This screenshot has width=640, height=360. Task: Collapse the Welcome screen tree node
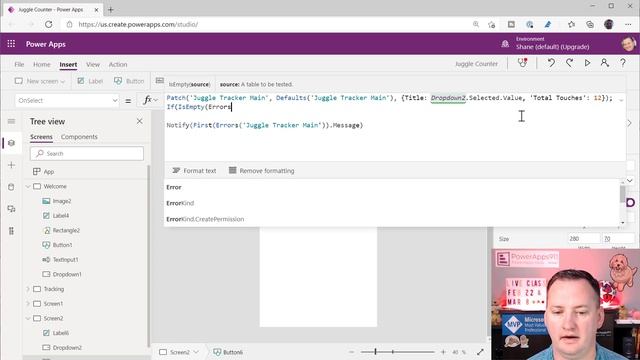28,187
